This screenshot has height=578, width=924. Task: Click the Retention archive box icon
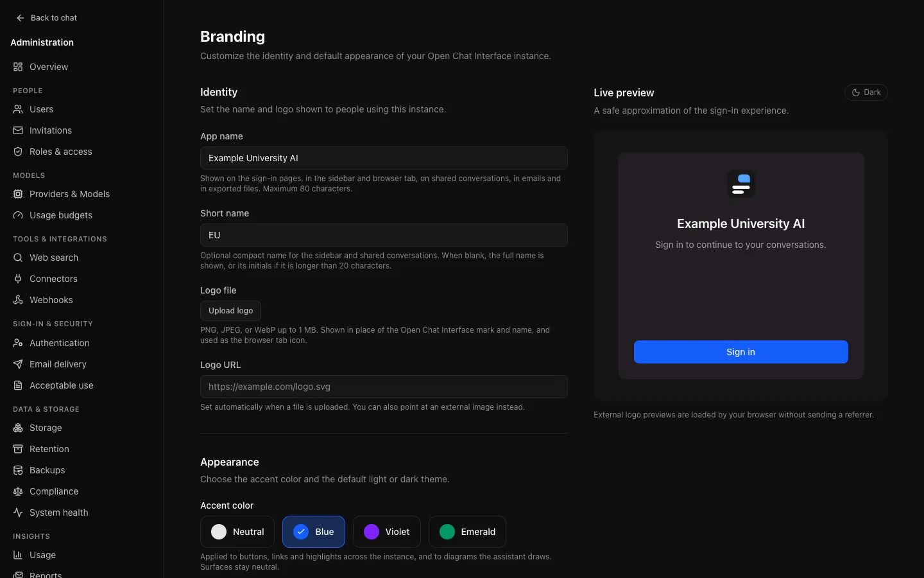[18, 449]
